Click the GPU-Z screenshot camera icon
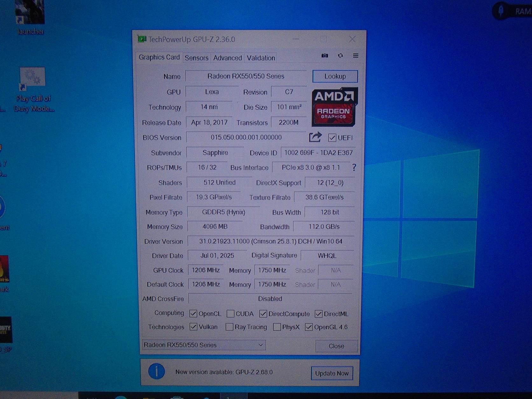 pos(325,56)
